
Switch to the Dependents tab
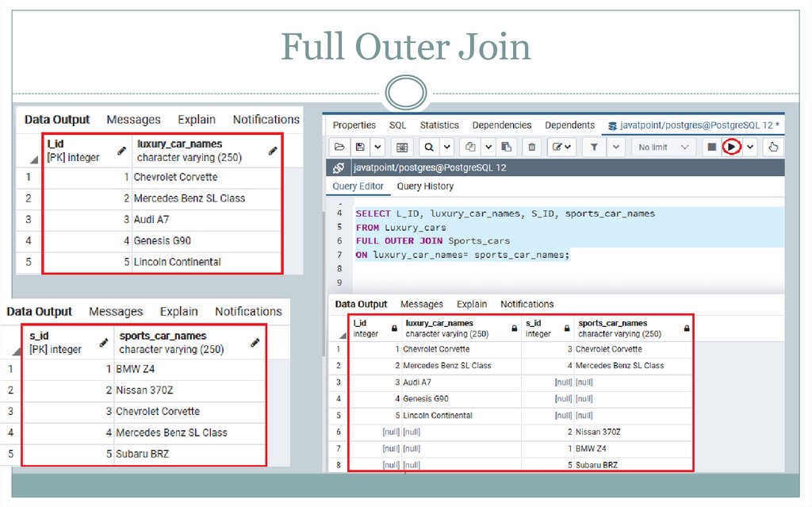click(569, 125)
